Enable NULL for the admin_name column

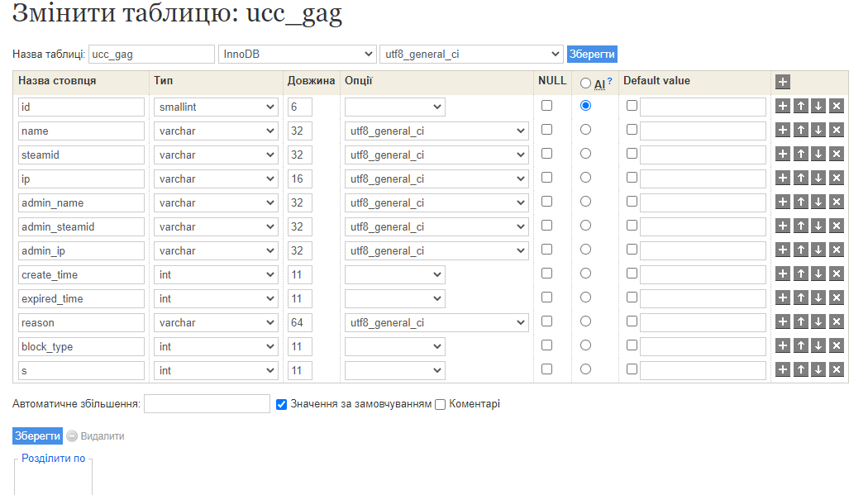coord(547,202)
